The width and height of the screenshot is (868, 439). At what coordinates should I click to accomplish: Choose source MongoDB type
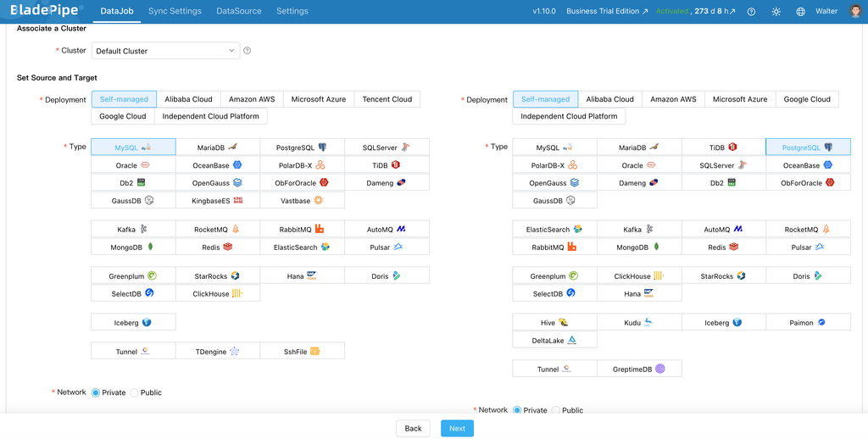pyautogui.click(x=133, y=247)
